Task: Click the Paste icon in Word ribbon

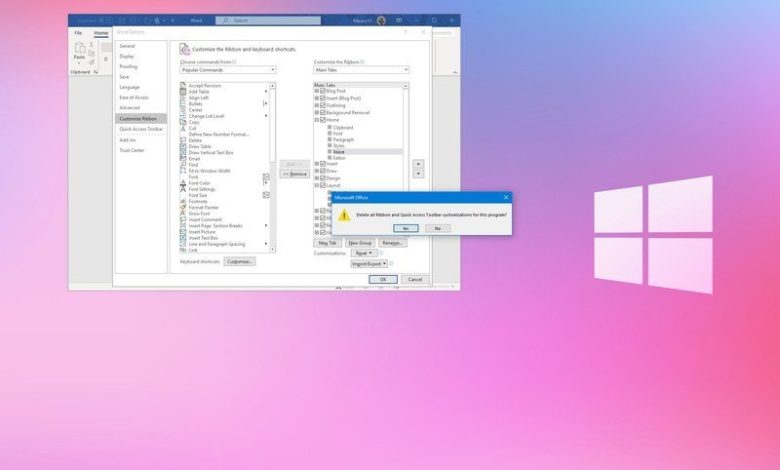Action: [x=79, y=49]
